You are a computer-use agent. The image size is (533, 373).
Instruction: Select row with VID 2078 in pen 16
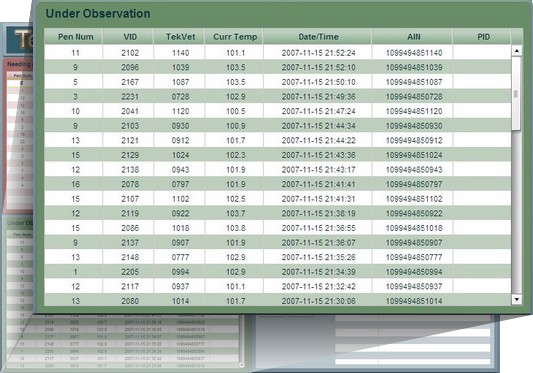(278, 184)
